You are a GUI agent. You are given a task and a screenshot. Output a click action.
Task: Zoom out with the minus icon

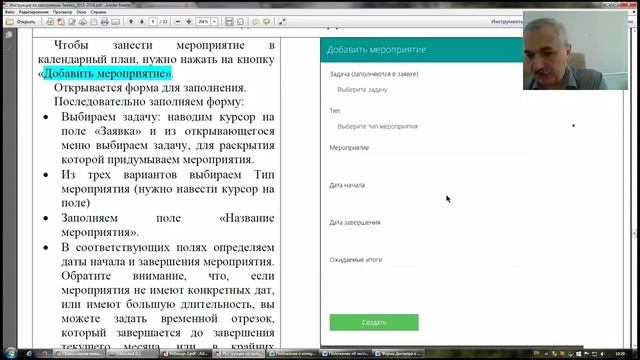tap(178, 22)
